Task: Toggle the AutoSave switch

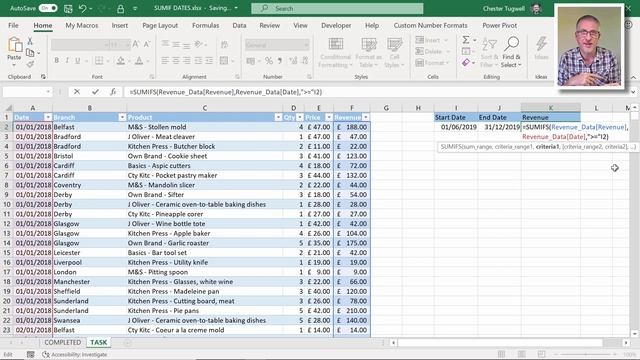Action: [48, 8]
